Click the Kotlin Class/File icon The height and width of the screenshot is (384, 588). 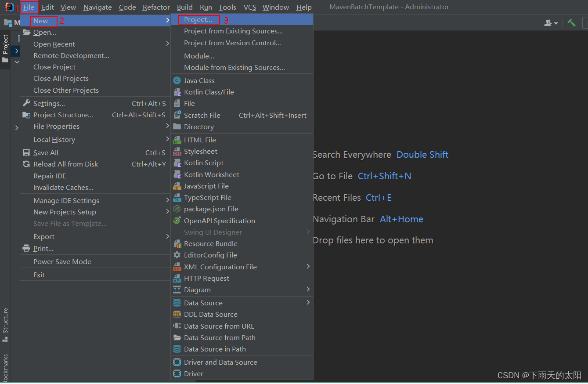[x=177, y=92]
